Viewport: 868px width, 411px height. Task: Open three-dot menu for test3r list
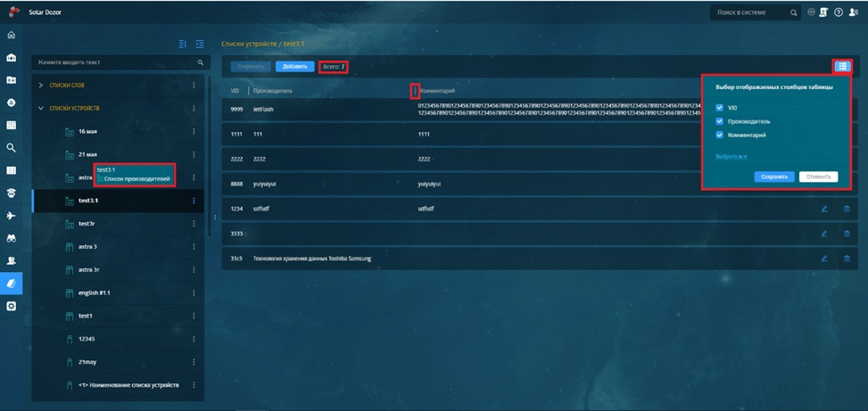194,224
